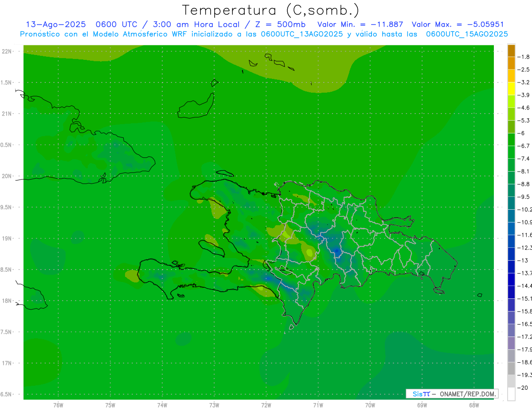The image size is (532, 411).
Task: Click color bar value "-8.8"
Action: (524, 184)
